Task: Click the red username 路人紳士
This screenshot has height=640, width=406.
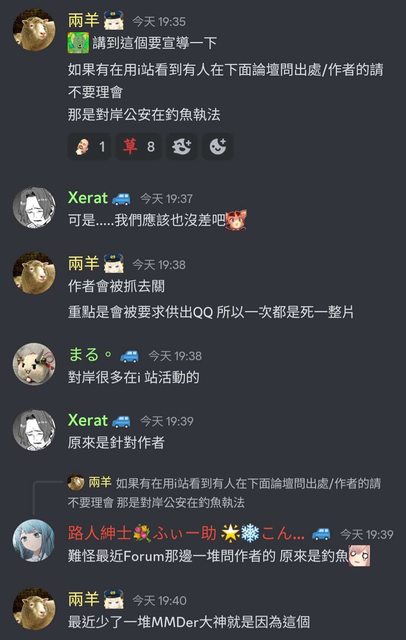Action: pyautogui.click(x=100, y=533)
